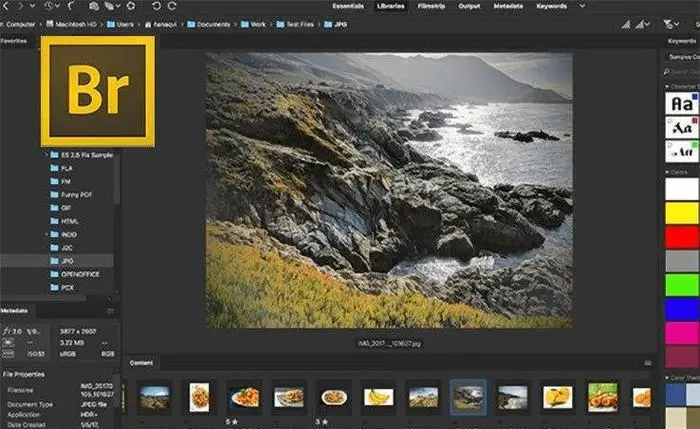Expand the INDD folder in tree
This screenshot has width=700, height=429.
pos(46,233)
